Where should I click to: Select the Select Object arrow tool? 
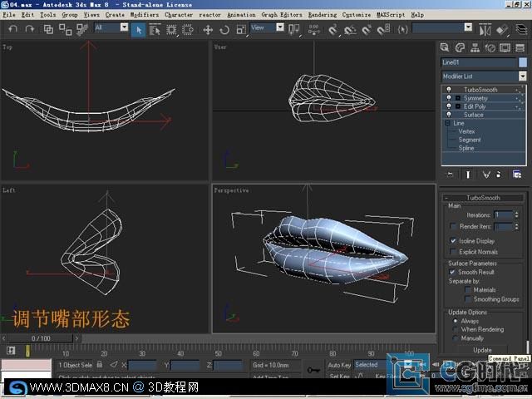click(139, 30)
